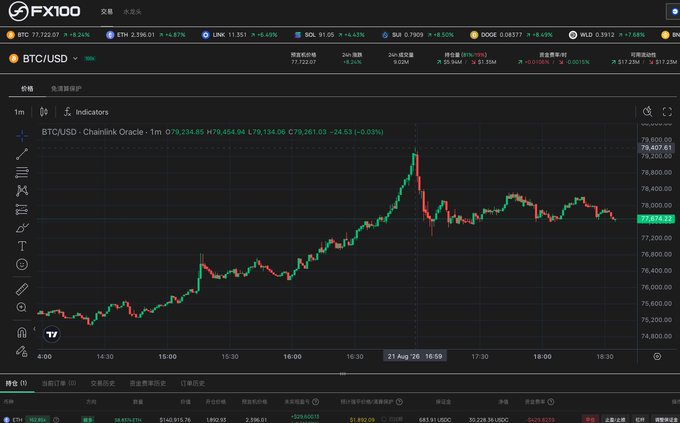Viewport: 680px width, 423px height.
Task: Toggle the stay in drawing mode pencil-lock
Action: (22, 351)
